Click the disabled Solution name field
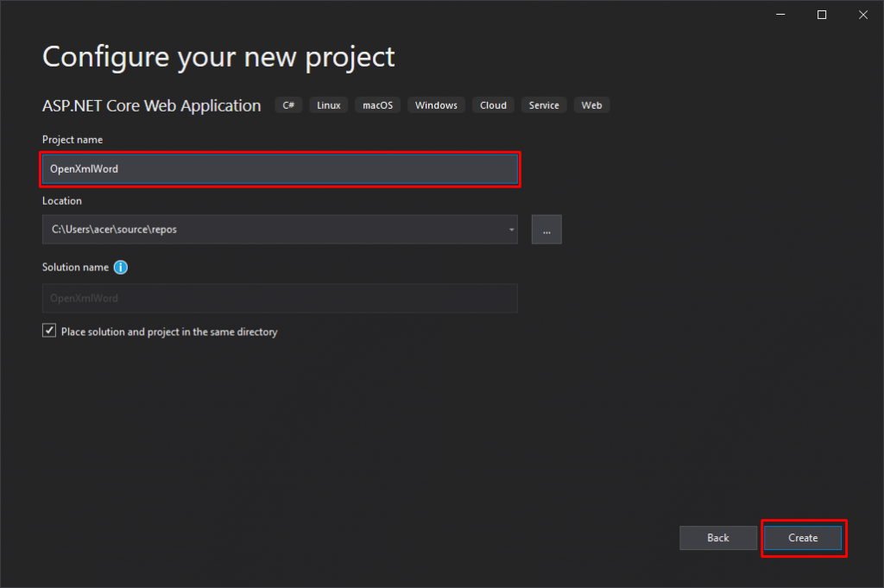The height and width of the screenshot is (588, 884). [280, 298]
